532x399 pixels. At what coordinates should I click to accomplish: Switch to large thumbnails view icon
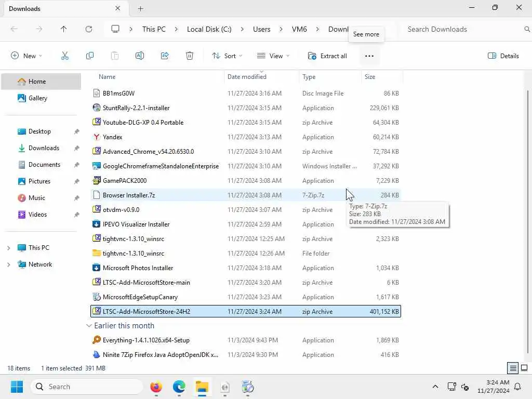coord(524,368)
